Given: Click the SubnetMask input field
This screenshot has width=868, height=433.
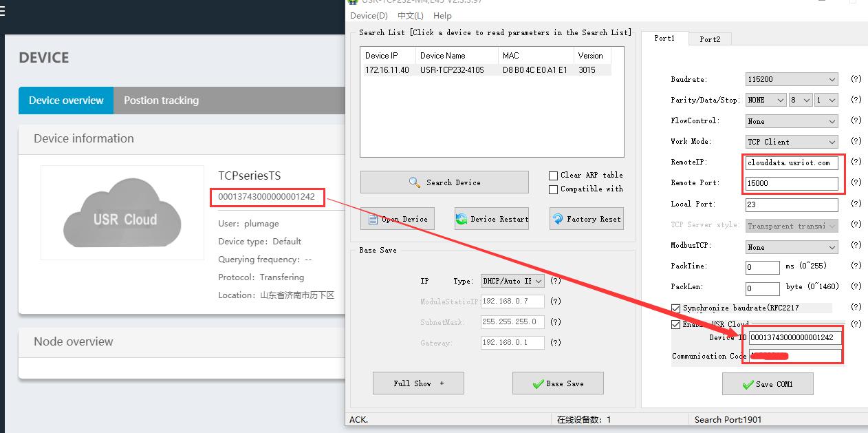Looking at the screenshot, I should click(512, 322).
